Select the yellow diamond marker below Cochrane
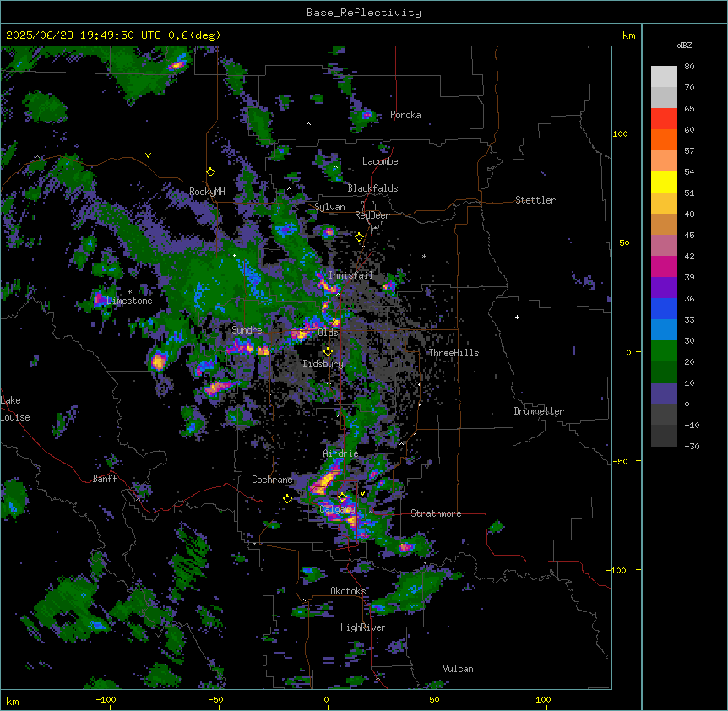Image resolution: width=728 pixels, height=711 pixels. 287,498
